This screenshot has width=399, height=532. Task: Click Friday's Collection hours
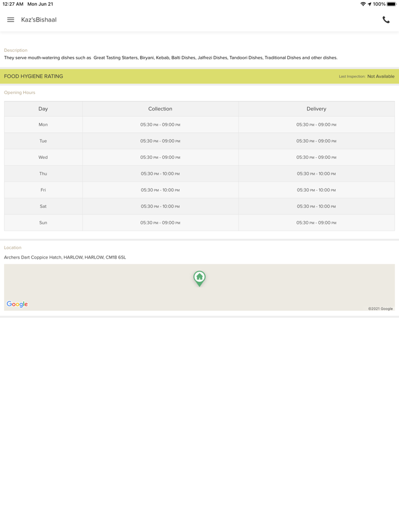160,190
